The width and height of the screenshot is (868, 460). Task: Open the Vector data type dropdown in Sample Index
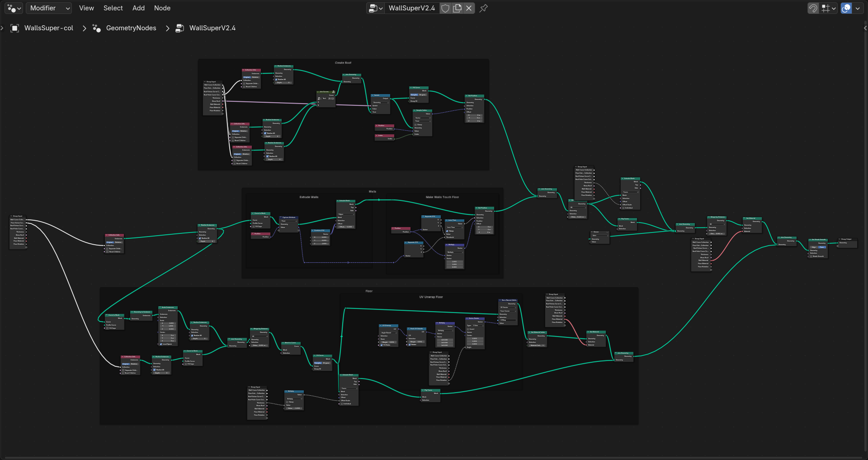pos(423,118)
